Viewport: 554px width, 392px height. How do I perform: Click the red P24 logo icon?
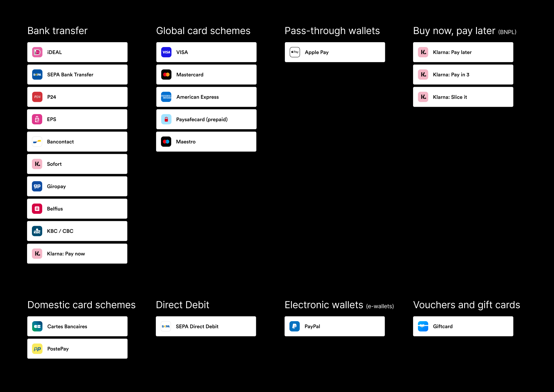pos(37,97)
